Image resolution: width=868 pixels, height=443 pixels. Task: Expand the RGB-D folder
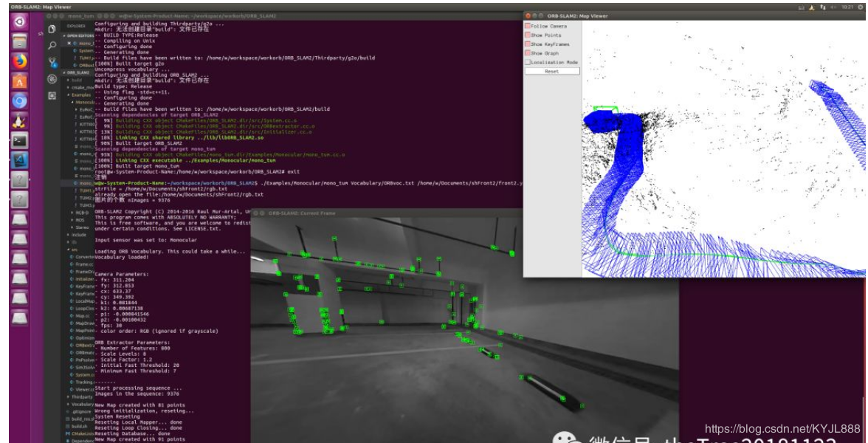(x=80, y=213)
